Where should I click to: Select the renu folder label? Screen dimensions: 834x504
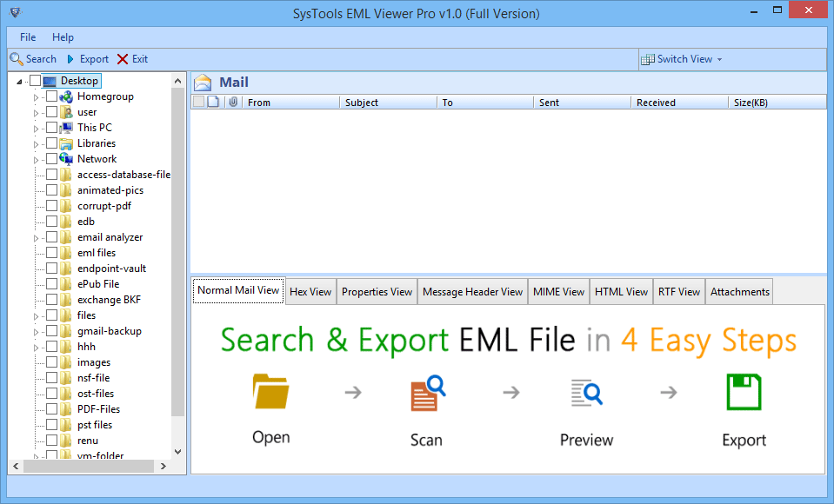pyautogui.click(x=88, y=441)
